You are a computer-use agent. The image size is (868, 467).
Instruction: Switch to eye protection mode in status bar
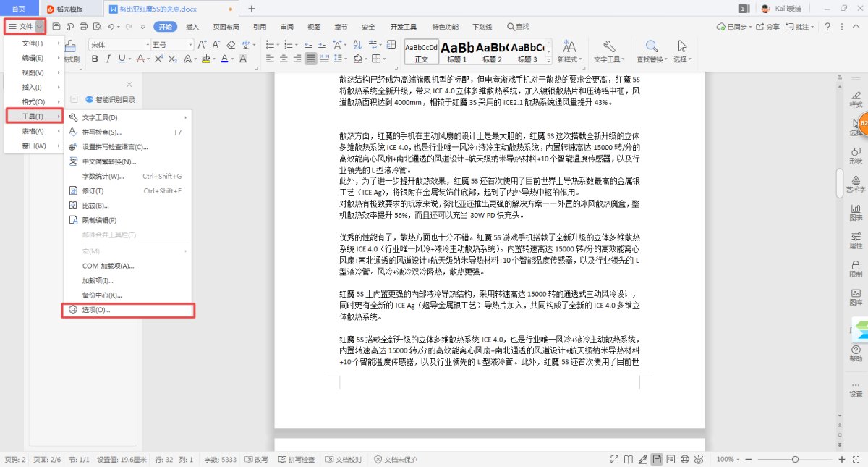coord(699,460)
